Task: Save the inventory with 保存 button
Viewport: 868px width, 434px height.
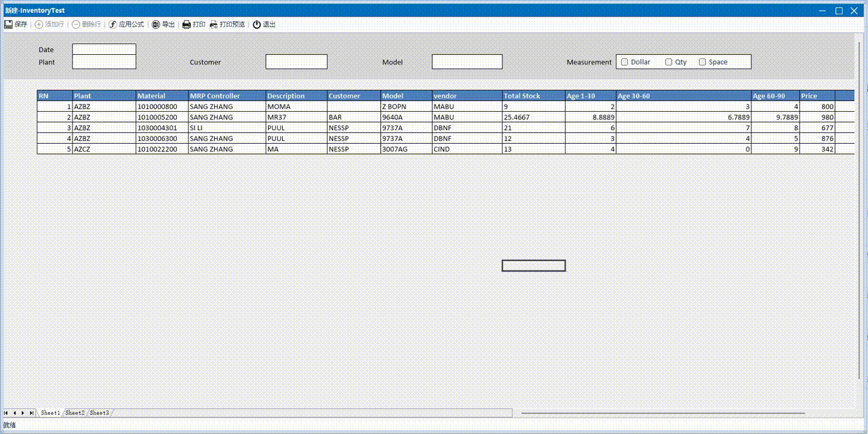Action: click(x=16, y=24)
